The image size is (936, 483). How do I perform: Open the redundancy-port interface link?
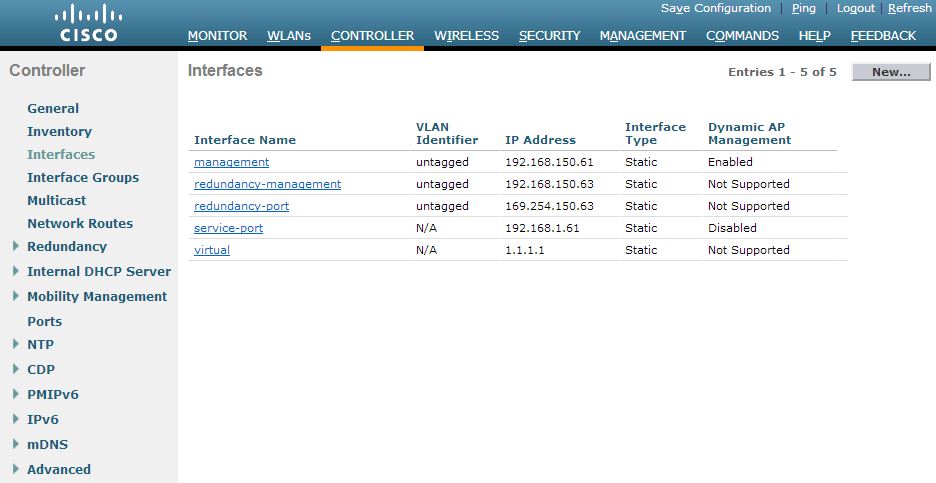pos(241,206)
